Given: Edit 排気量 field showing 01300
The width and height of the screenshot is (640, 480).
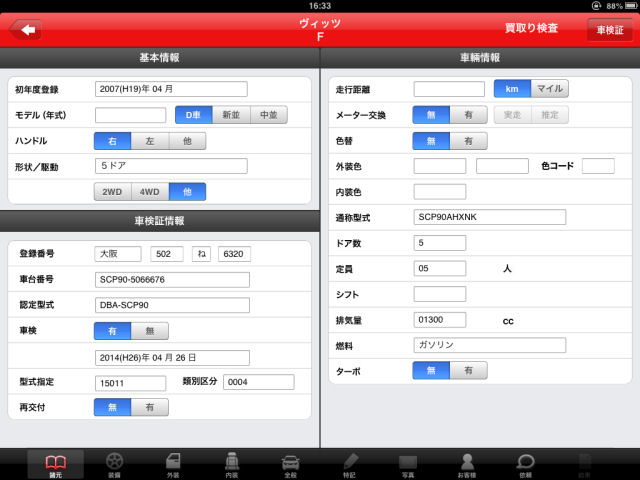Looking at the screenshot, I should [x=440, y=320].
